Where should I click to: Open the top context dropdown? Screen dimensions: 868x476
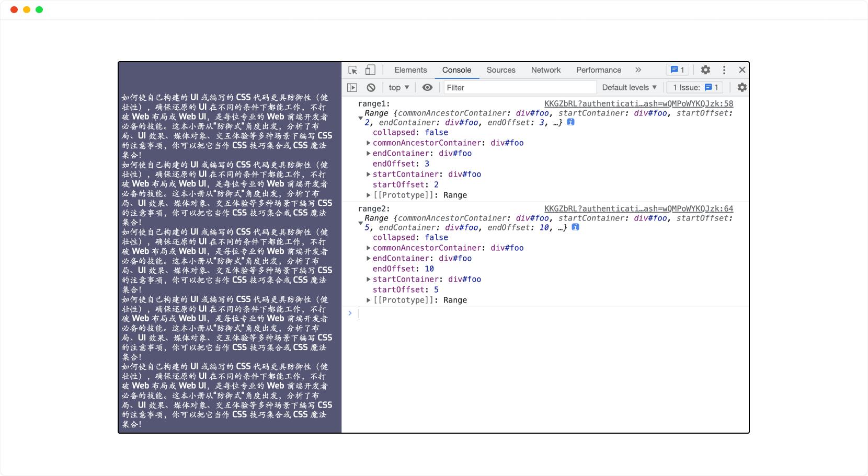[399, 88]
